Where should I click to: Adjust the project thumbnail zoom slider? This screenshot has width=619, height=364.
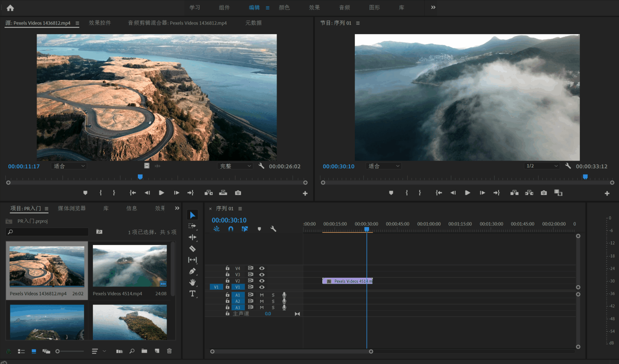(58, 351)
